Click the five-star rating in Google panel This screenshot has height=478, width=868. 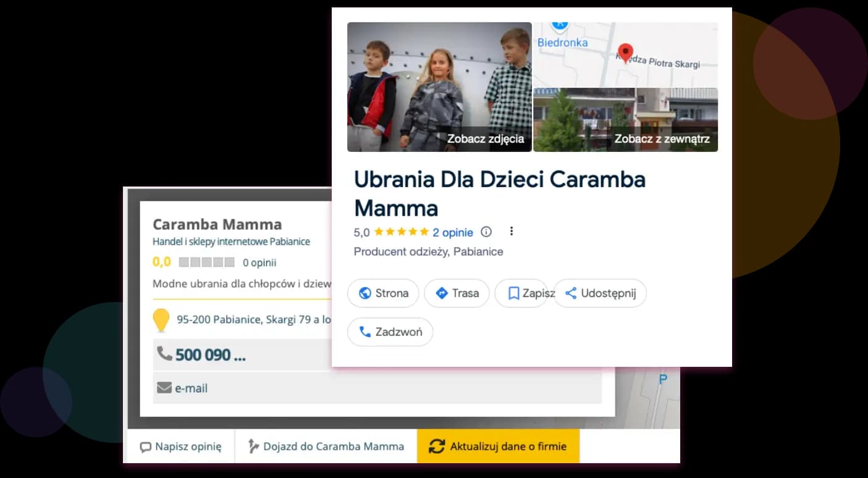pyautogui.click(x=401, y=232)
